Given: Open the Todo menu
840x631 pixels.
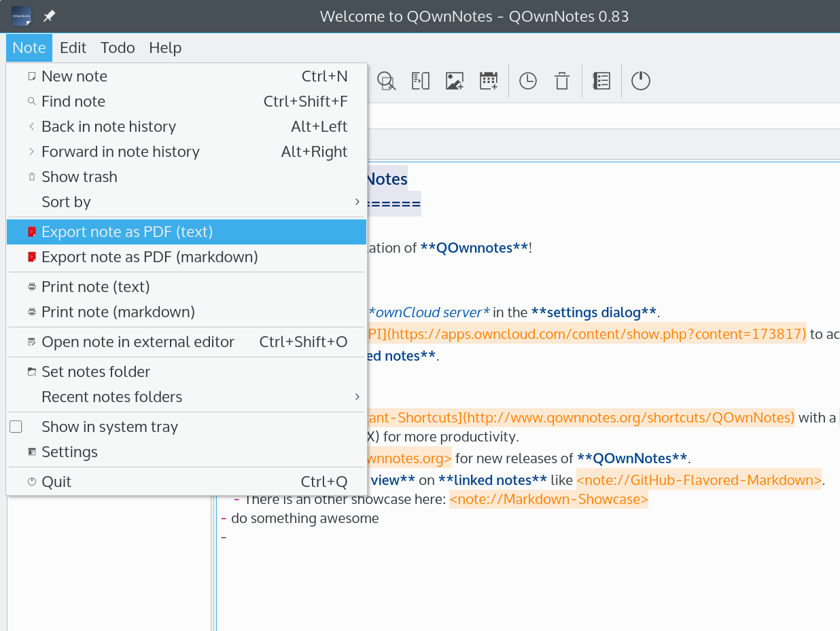Looking at the screenshot, I should 118,48.
